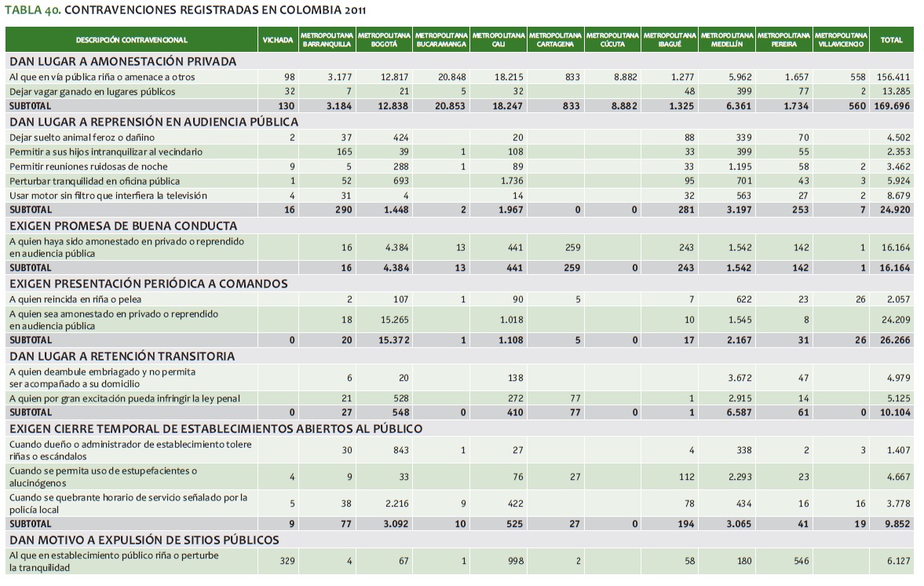Select the row 'Usar motor sin filtro' label
924x586 pixels.
[x=108, y=196]
